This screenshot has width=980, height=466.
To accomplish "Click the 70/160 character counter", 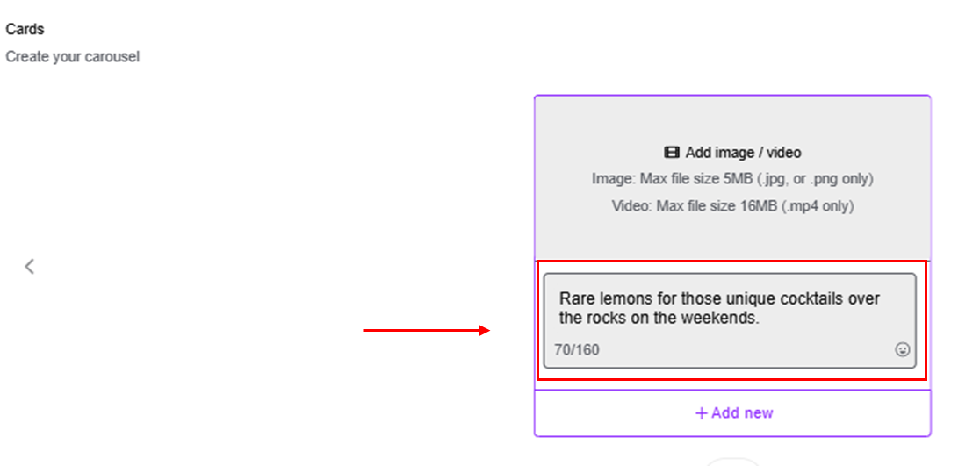I will point(576,350).
